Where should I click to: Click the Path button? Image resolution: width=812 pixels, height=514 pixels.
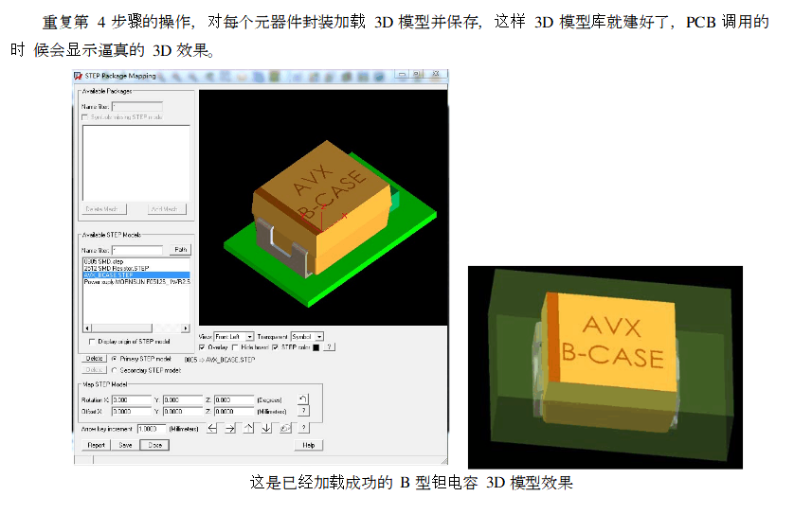click(x=181, y=250)
